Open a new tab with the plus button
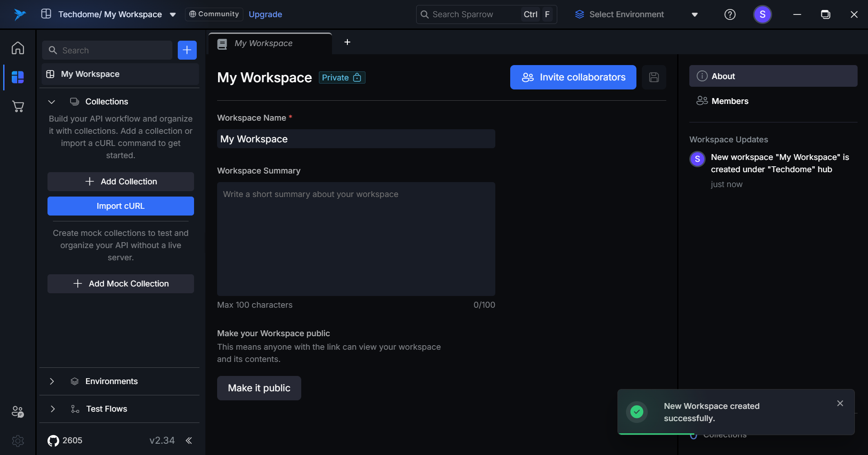The width and height of the screenshot is (868, 455). [x=347, y=42]
